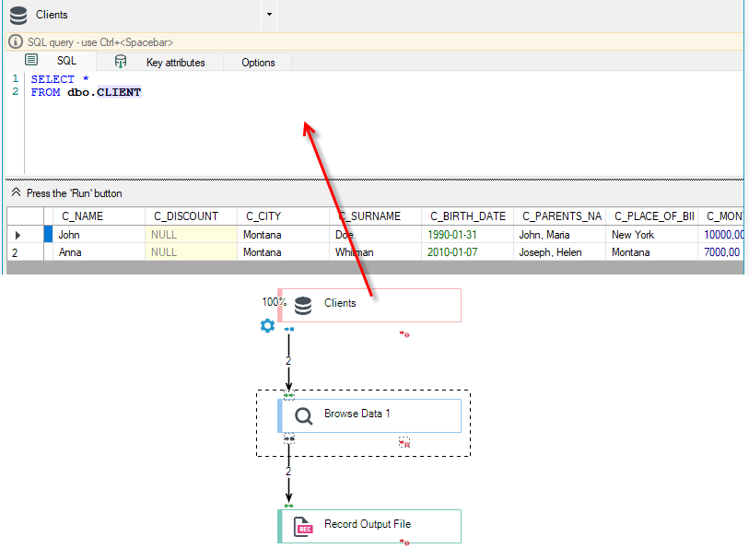The image size is (749, 560).
Task: Click the info icon beside SQL query hint
Action: pos(16,42)
